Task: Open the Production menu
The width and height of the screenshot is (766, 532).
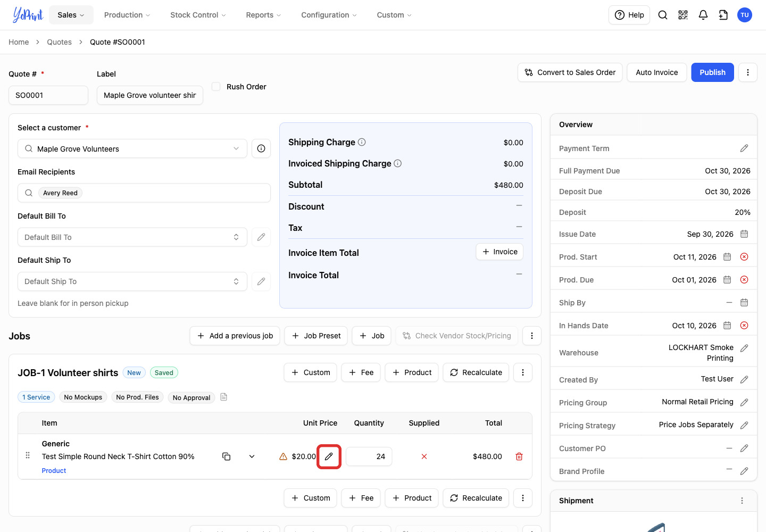Action: [127, 15]
